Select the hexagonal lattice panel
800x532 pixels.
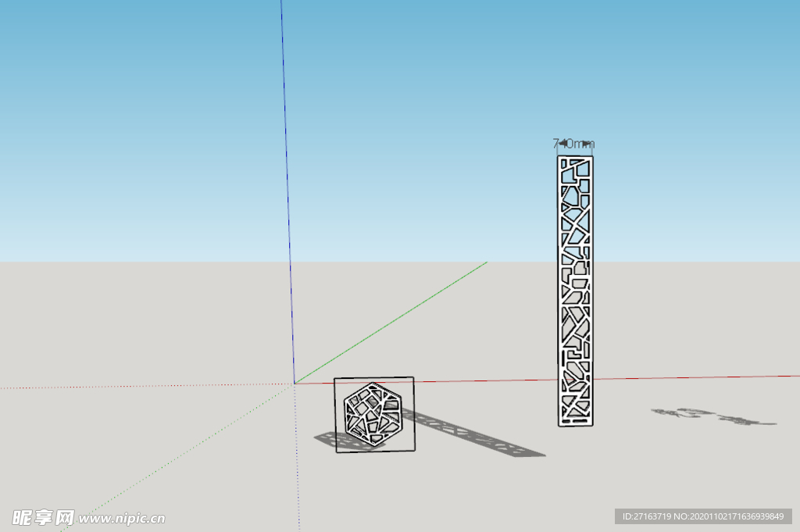pos(373,414)
